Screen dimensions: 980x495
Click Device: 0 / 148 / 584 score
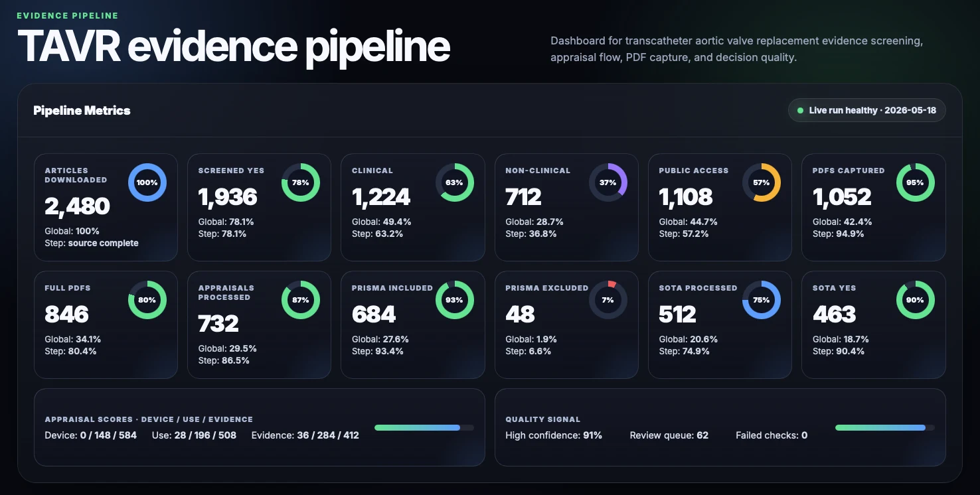pos(91,436)
